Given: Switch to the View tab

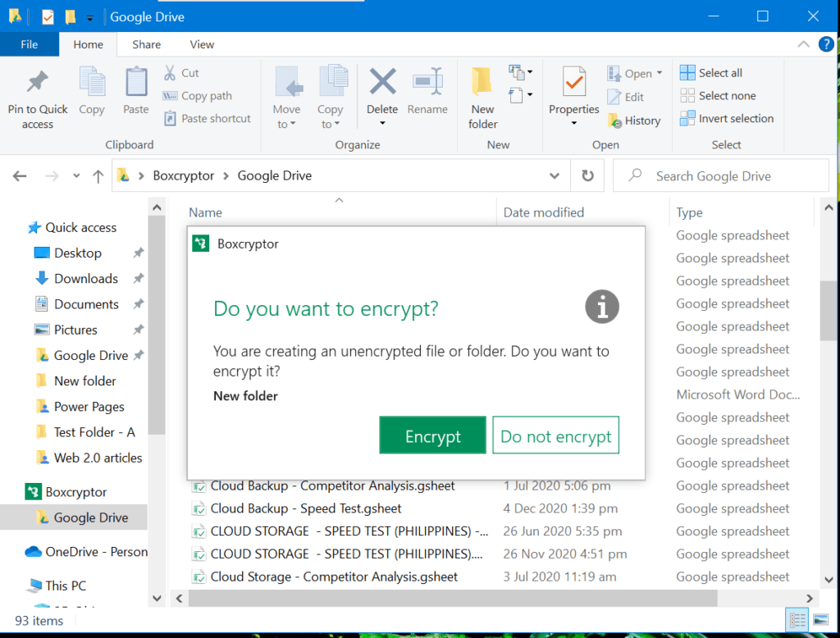Looking at the screenshot, I should [202, 44].
